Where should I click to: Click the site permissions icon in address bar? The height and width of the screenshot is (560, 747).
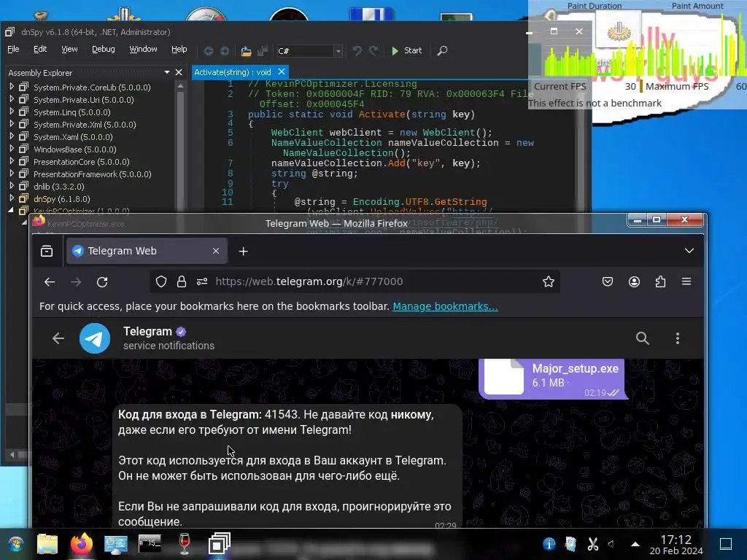click(x=202, y=282)
